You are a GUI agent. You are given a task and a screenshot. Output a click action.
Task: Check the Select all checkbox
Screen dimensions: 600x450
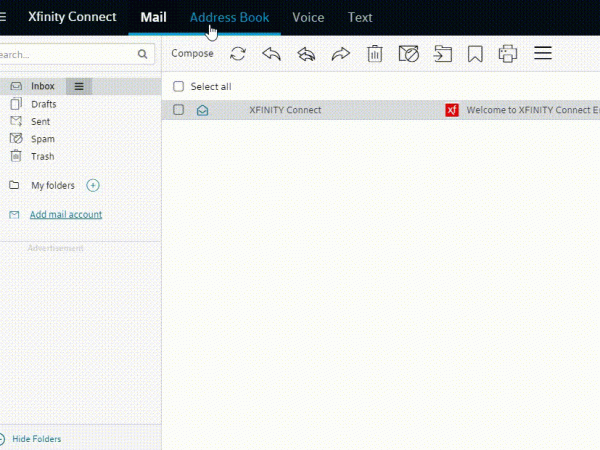pyautogui.click(x=179, y=87)
